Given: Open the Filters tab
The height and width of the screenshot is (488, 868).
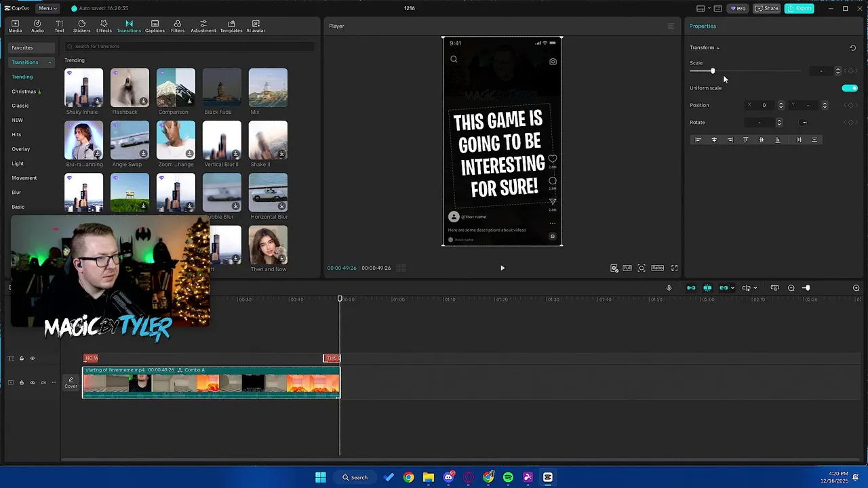Looking at the screenshot, I should [178, 26].
